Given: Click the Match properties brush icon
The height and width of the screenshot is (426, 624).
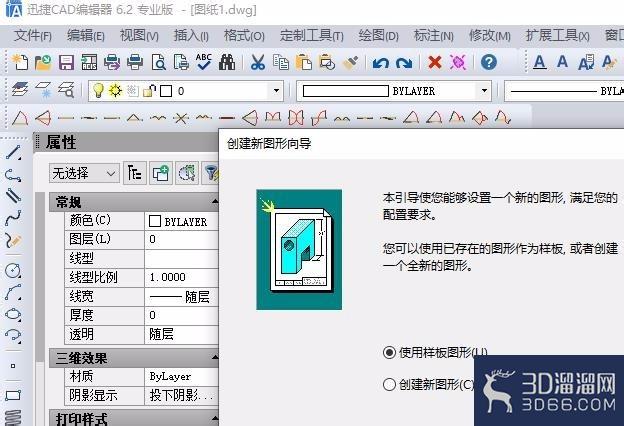Looking at the screenshot, I should (x=350, y=63).
